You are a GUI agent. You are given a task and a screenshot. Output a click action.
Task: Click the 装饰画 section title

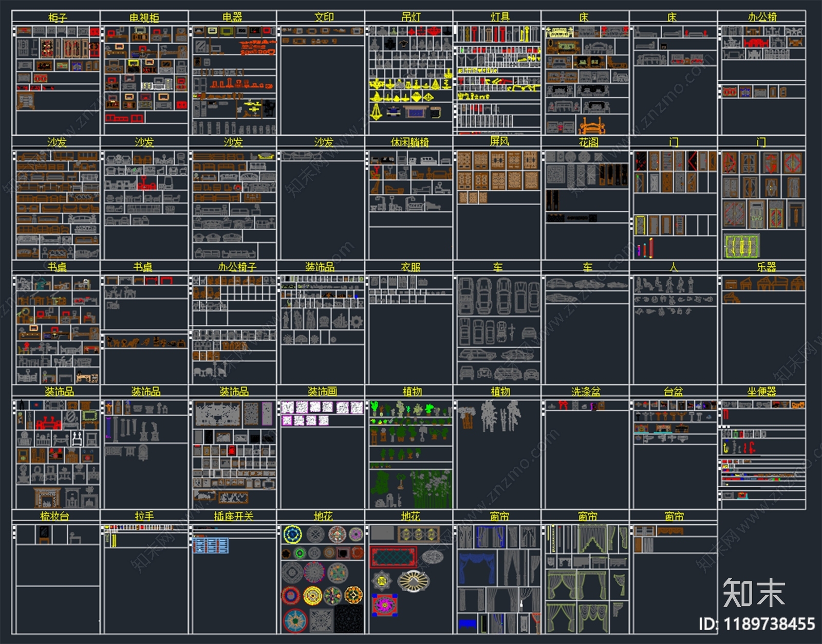[x=322, y=392]
